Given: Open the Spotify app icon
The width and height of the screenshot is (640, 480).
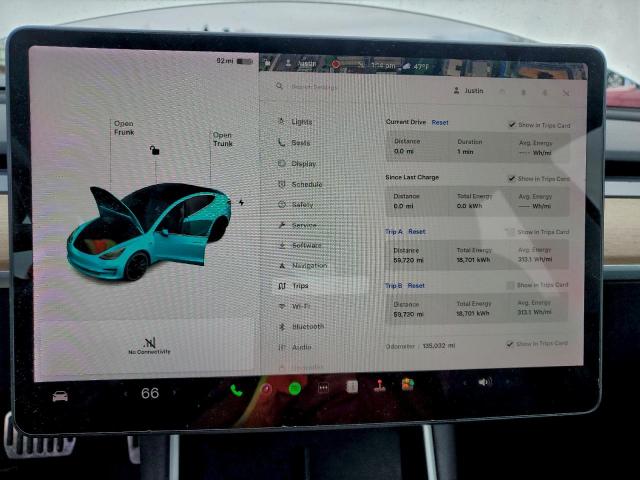Looking at the screenshot, I should tap(295, 388).
